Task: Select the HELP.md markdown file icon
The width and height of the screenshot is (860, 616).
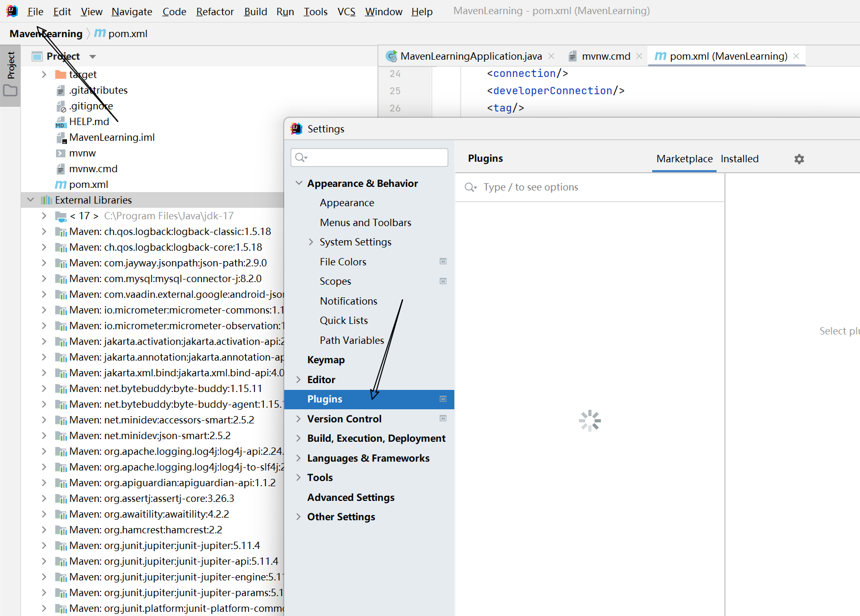Action: pos(61,122)
